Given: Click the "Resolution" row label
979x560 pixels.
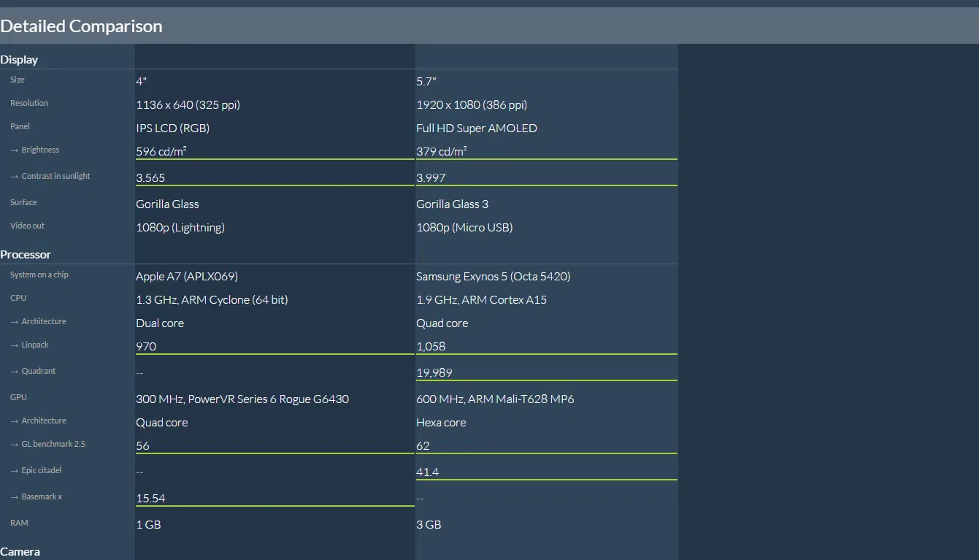Looking at the screenshot, I should [x=29, y=103].
